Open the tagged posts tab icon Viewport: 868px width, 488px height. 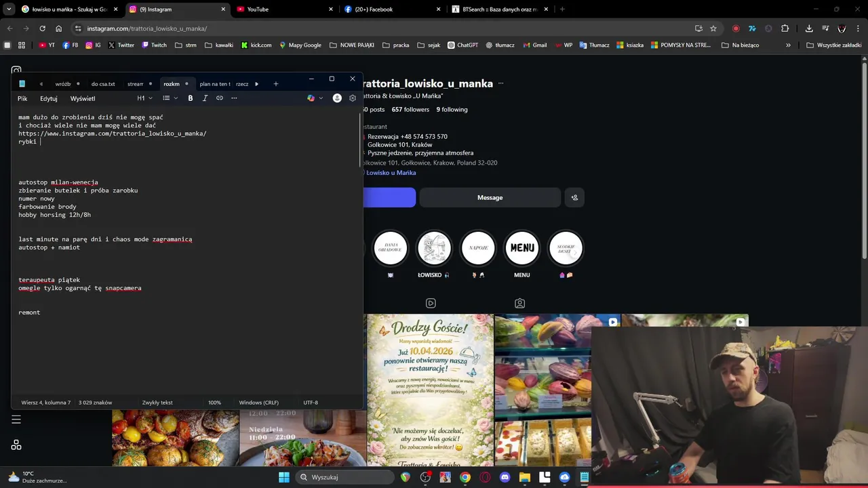[519, 303]
